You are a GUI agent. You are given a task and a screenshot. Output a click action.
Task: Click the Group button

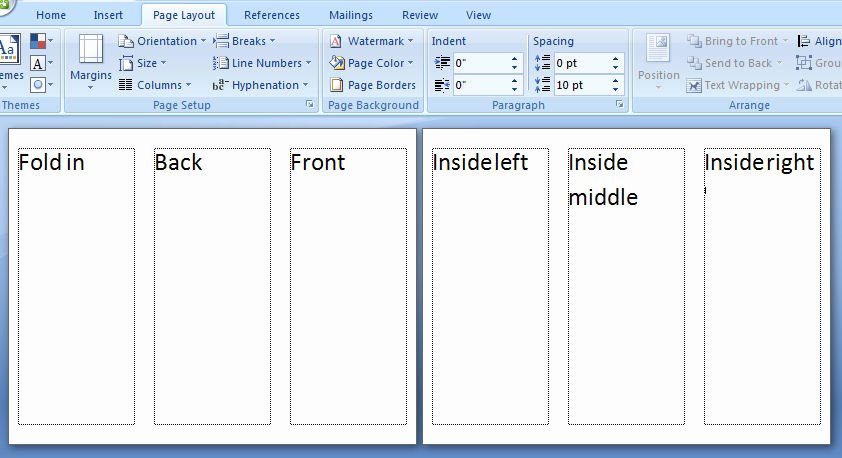tap(819, 63)
